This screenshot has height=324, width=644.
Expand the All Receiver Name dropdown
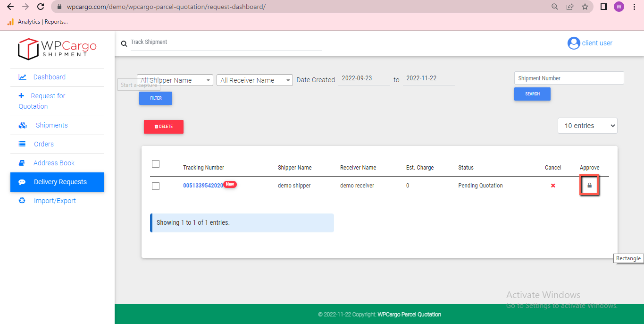tap(255, 80)
